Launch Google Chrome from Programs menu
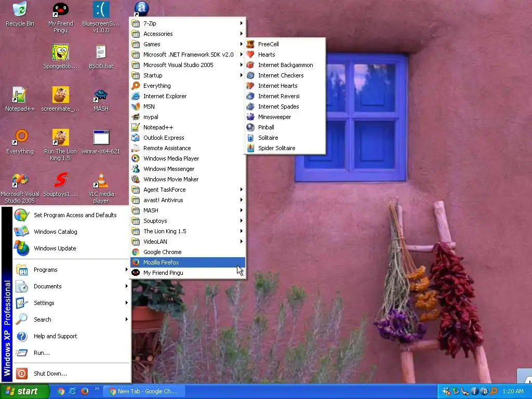This screenshot has width=532, height=399. [188, 252]
